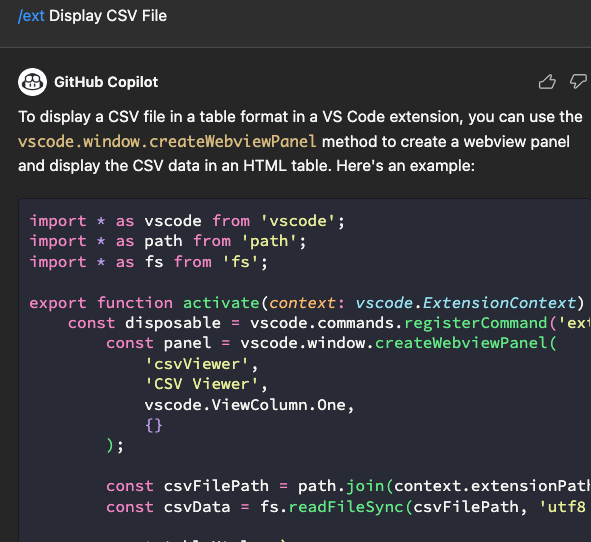Click the empty braces {} options argument

[154, 425]
